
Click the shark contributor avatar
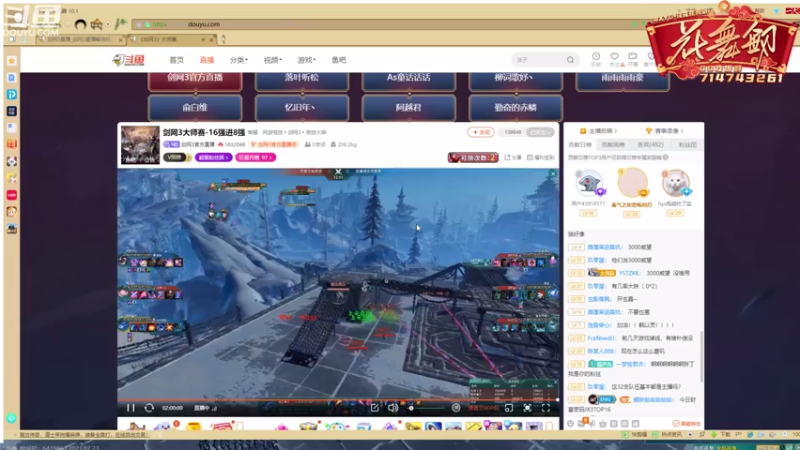[x=589, y=183]
